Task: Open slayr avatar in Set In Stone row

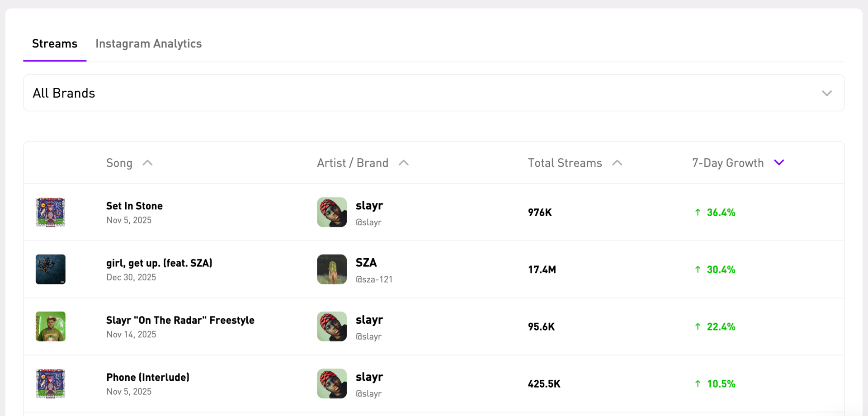Action: click(332, 212)
